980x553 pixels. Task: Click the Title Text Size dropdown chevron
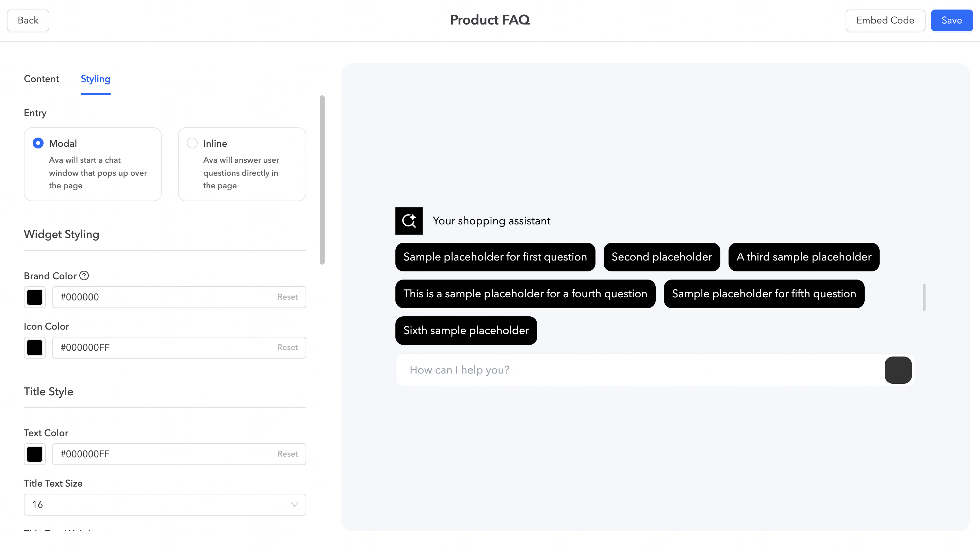point(294,504)
